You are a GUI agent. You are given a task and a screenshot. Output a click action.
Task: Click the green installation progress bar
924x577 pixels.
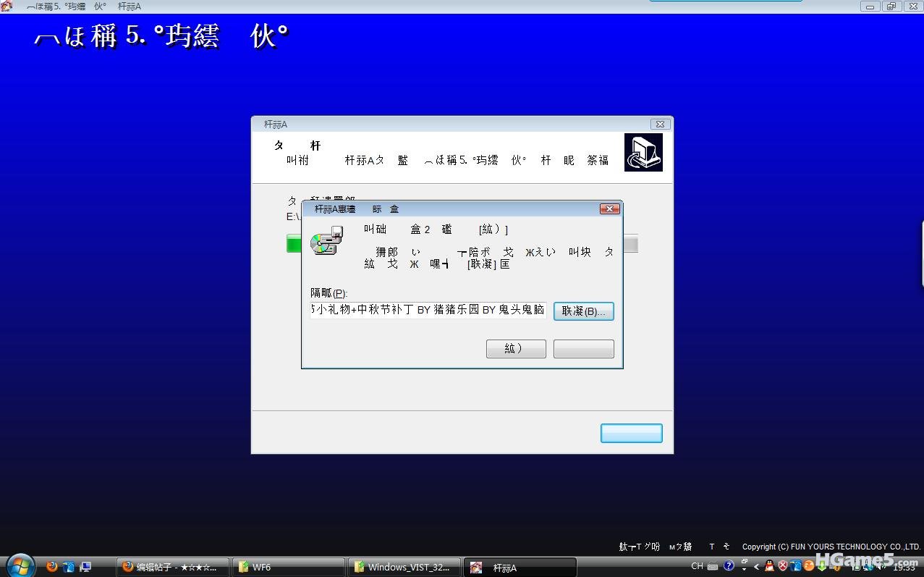[x=294, y=244]
